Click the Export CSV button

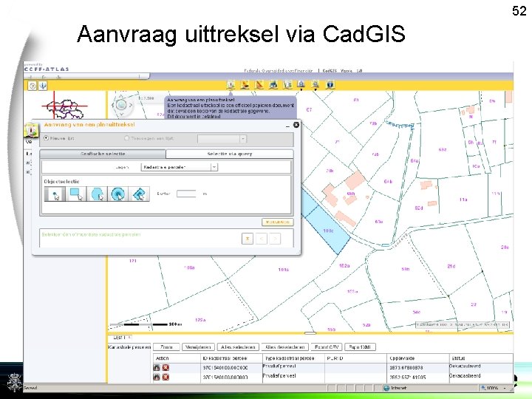(327, 347)
